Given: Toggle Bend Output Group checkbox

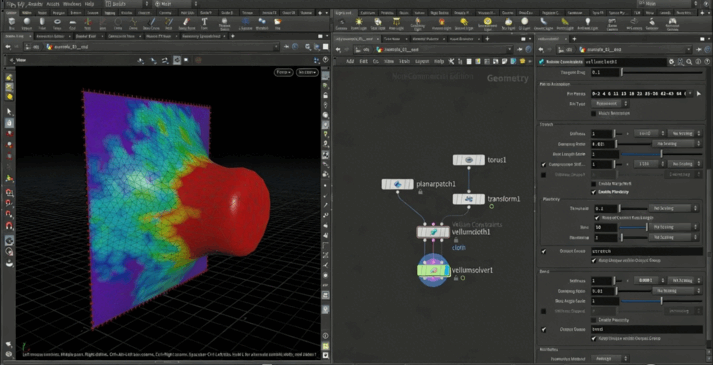Looking at the screenshot, I should pyautogui.click(x=544, y=329).
